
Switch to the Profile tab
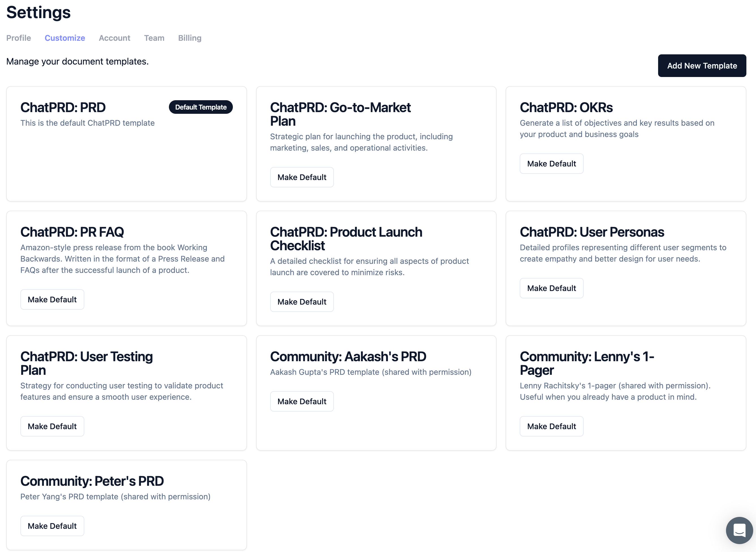[19, 38]
